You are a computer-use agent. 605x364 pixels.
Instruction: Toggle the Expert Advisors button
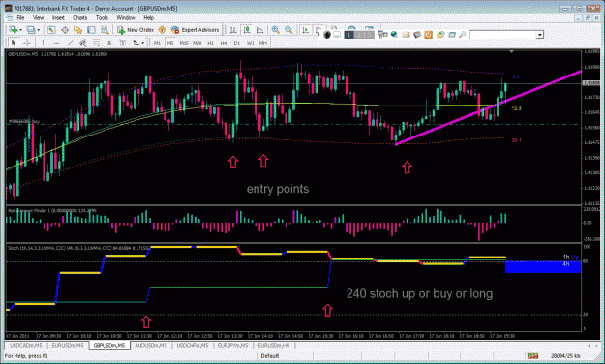tap(196, 30)
